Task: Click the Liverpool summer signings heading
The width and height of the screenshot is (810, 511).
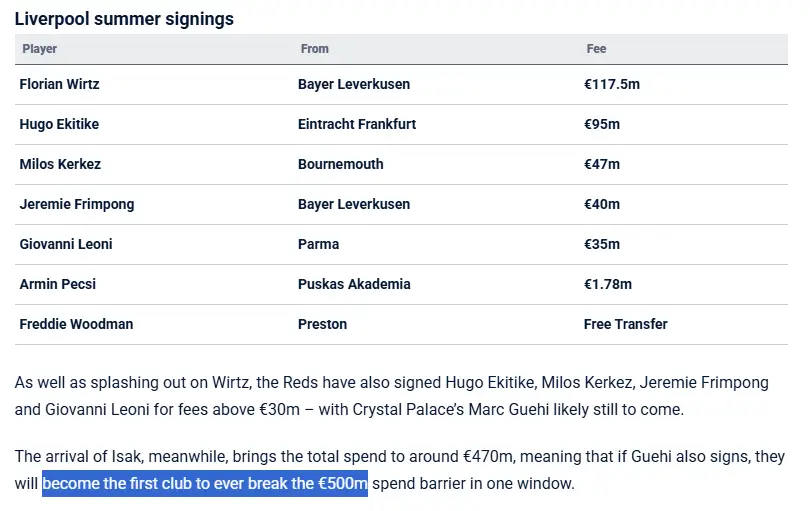Action: pos(124,19)
